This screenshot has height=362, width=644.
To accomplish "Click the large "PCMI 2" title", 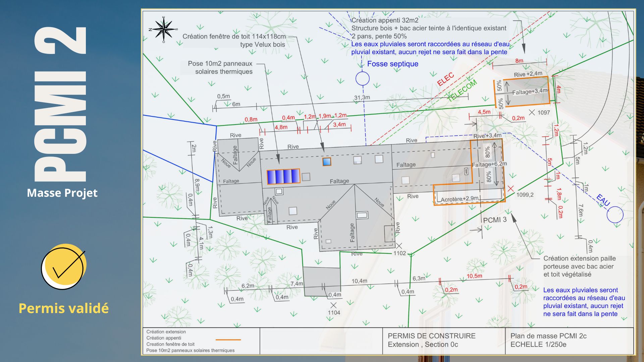I will (60, 104).
